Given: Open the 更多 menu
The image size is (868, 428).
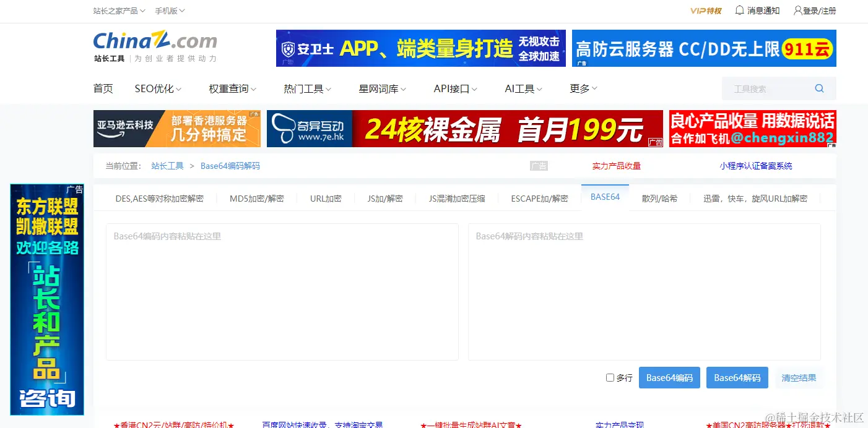Looking at the screenshot, I should [x=583, y=89].
